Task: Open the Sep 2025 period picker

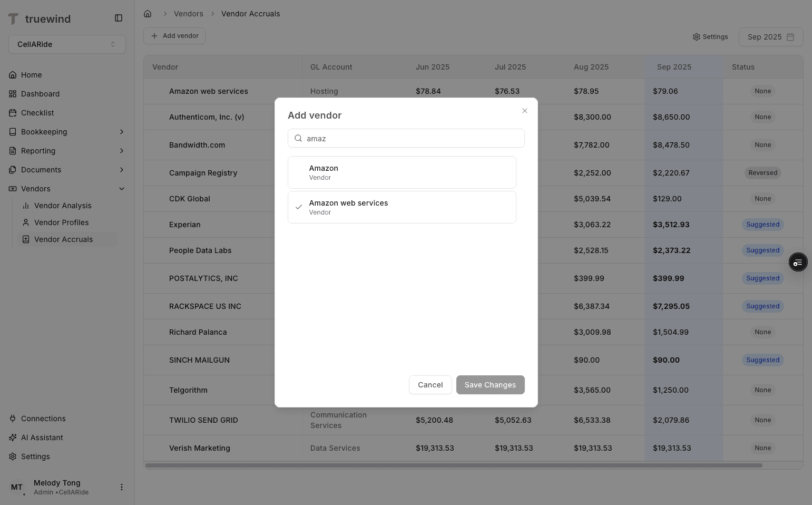Action: 771,37
